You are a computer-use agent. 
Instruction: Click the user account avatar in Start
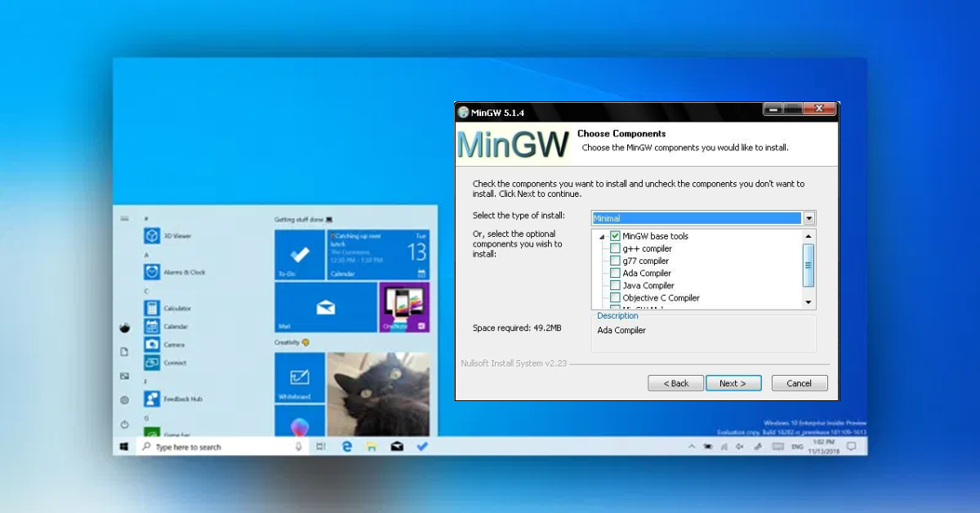124,328
